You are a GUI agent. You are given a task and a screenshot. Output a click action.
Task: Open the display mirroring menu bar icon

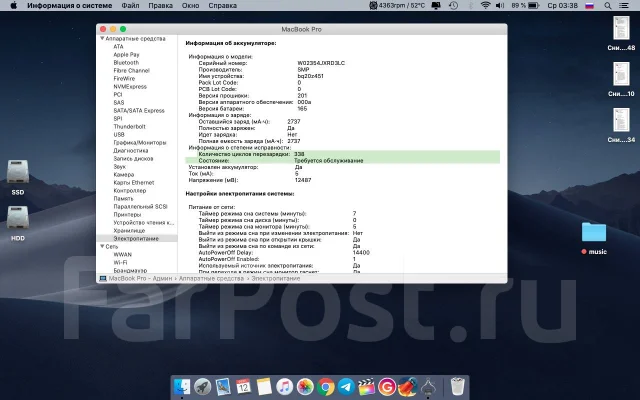click(x=436, y=5)
